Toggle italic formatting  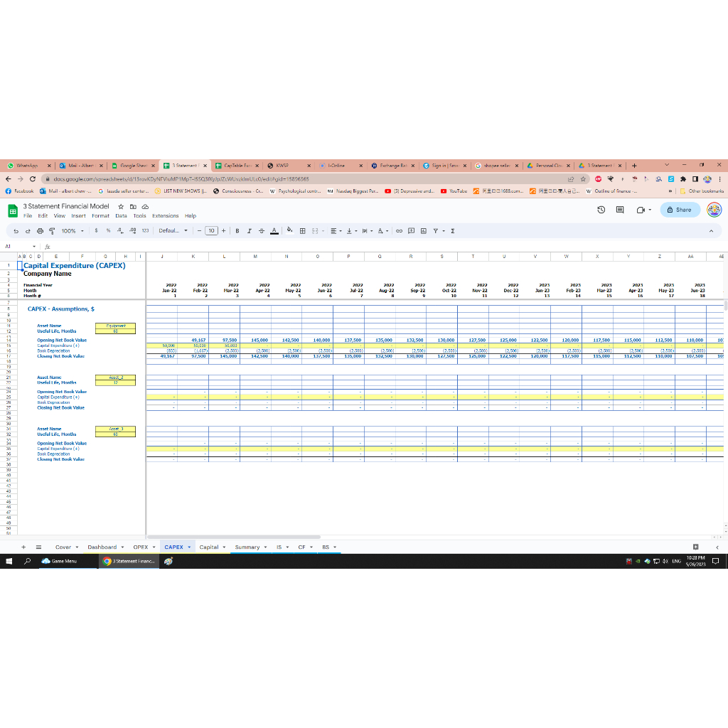(x=249, y=231)
